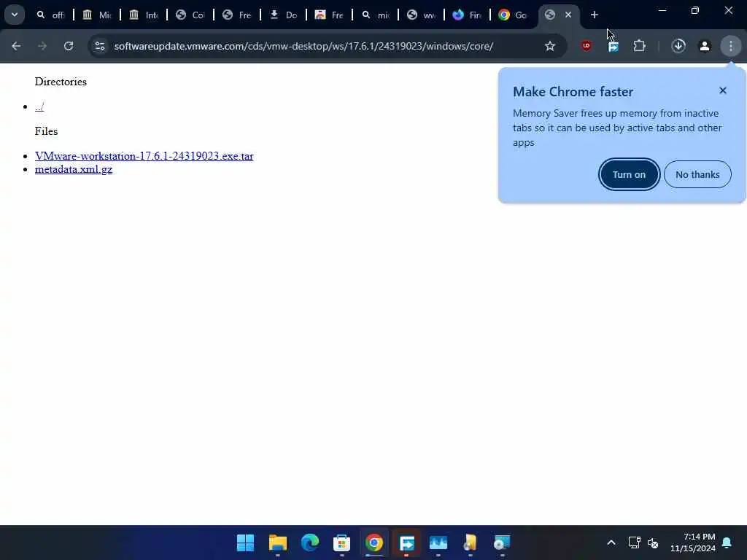Open File Explorer from taskbar
747x560 pixels.
[278, 542]
